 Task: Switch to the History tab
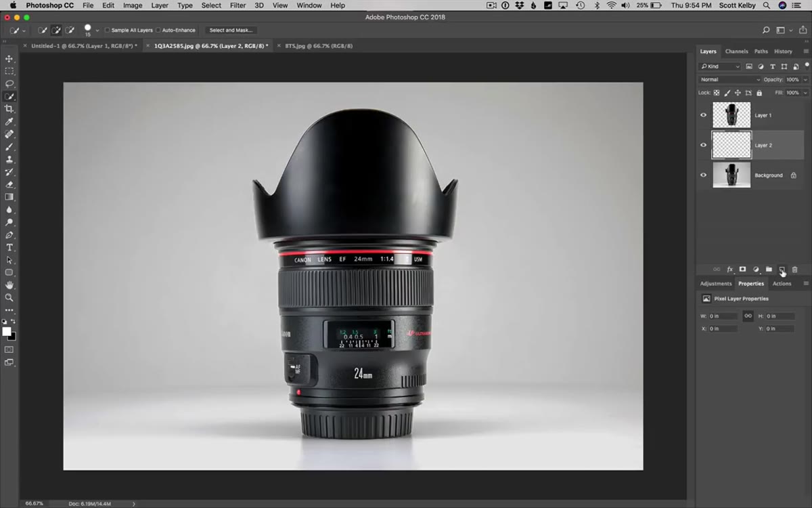pyautogui.click(x=783, y=51)
